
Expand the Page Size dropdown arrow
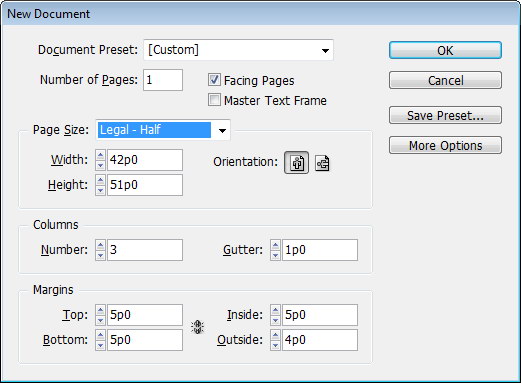[x=222, y=130]
